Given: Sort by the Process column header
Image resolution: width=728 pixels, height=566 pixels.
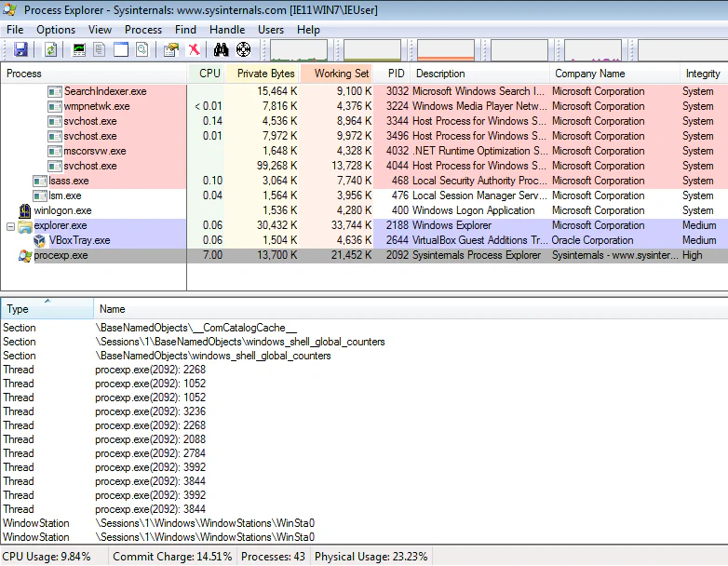Looking at the screenshot, I should point(94,74).
